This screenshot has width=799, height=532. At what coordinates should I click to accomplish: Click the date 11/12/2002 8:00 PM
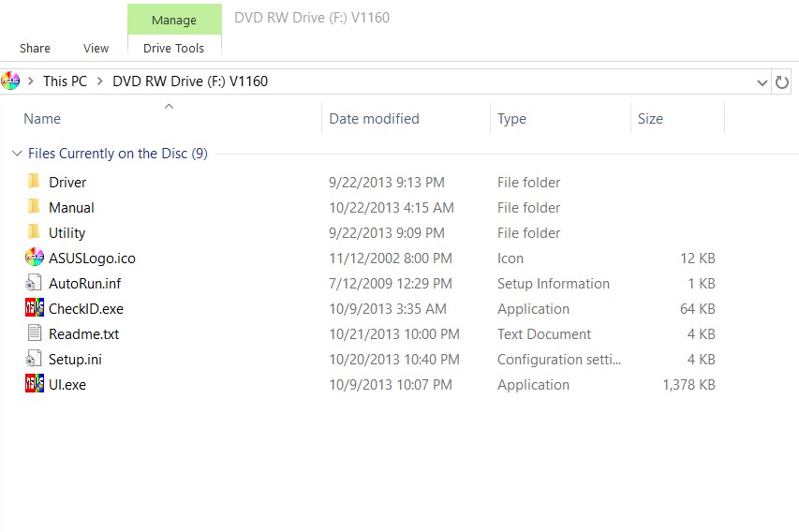[x=391, y=258]
